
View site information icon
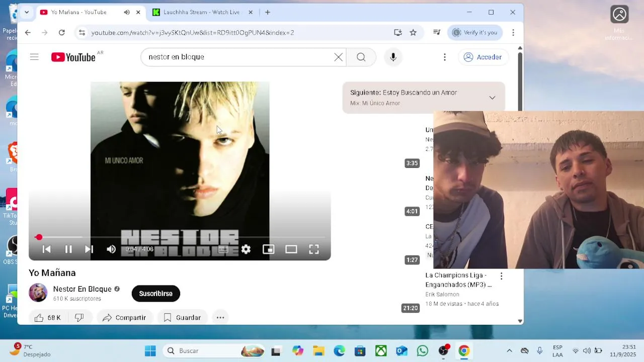point(82,33)
